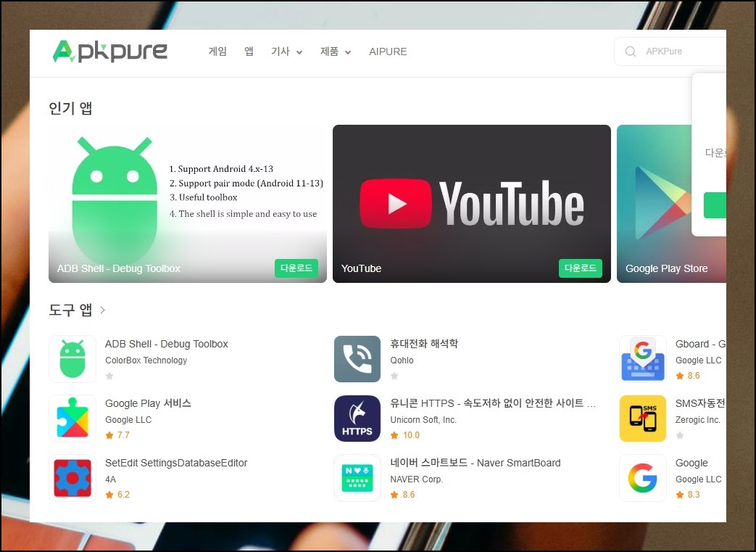This screenshot has height=552, width=756.
Task: Open SetEdit gear app icon
Action: click(x=72, y=478)
